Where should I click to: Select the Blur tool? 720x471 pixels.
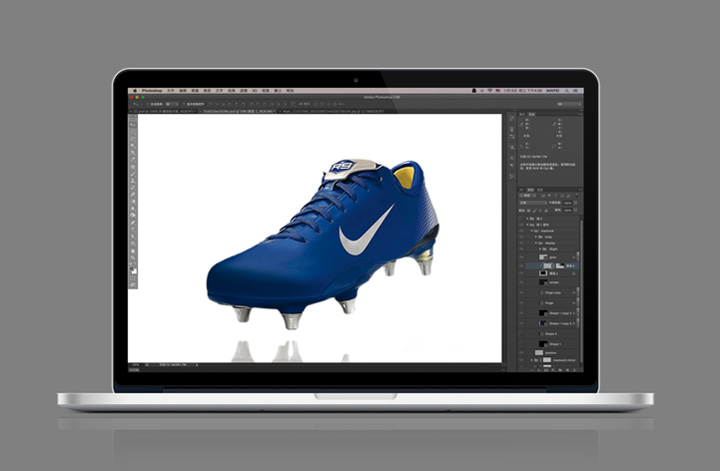(133, 208)
